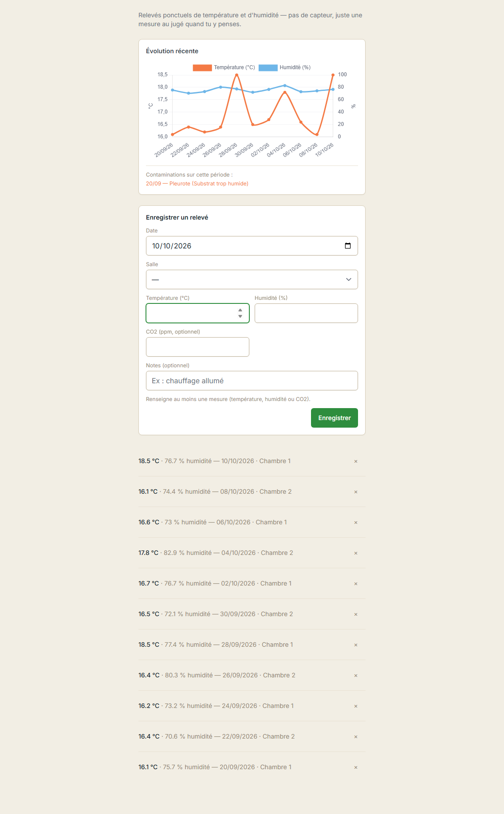
Task: Click the 16.5 °C 30/09/2026 reading text
Action: point(216,614)
